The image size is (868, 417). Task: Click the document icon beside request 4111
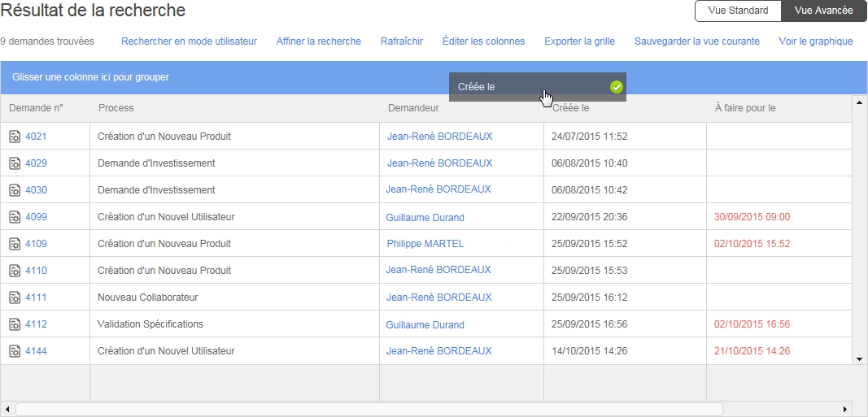pos(15,298)
